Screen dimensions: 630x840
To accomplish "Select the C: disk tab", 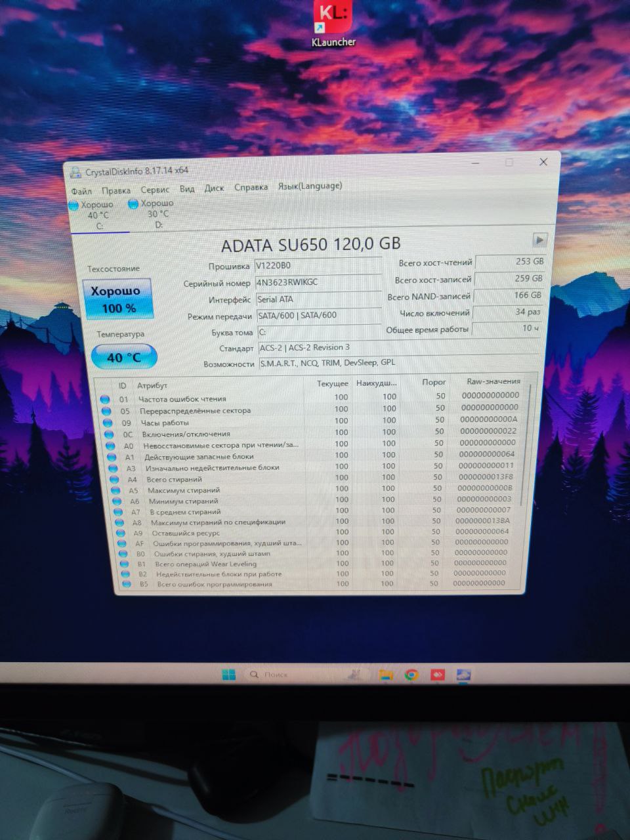I will [98, 215].
